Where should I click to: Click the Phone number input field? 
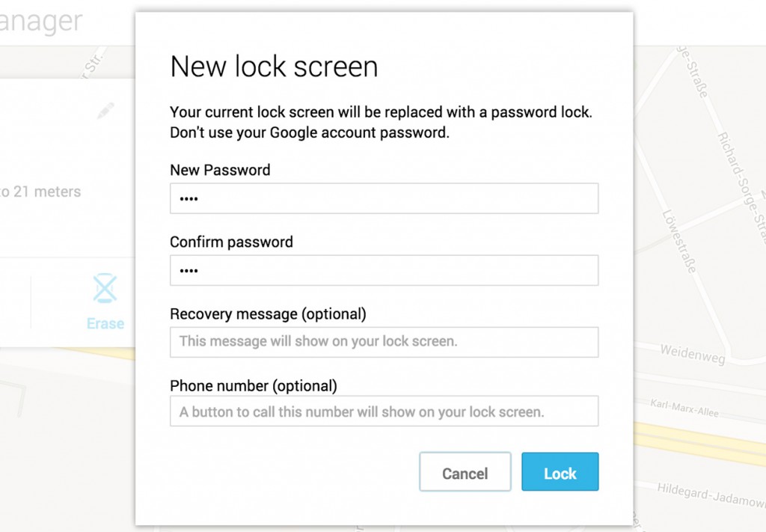tap(384, 412)
